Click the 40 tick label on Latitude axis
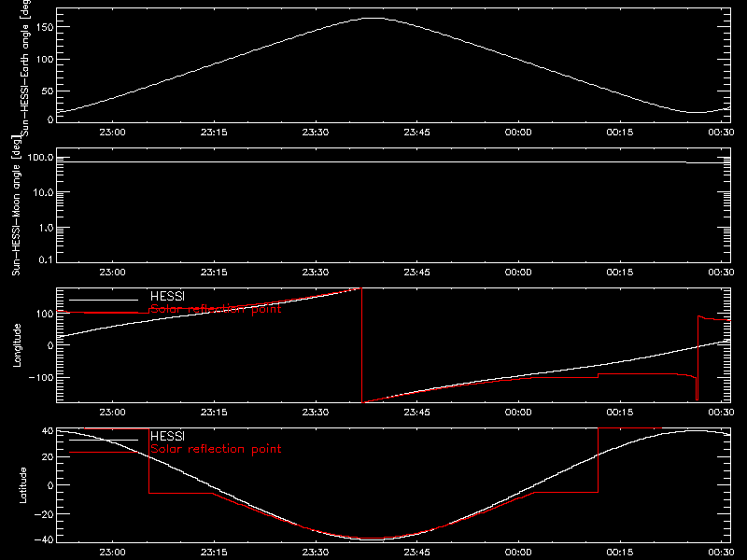 coord(48,430)
